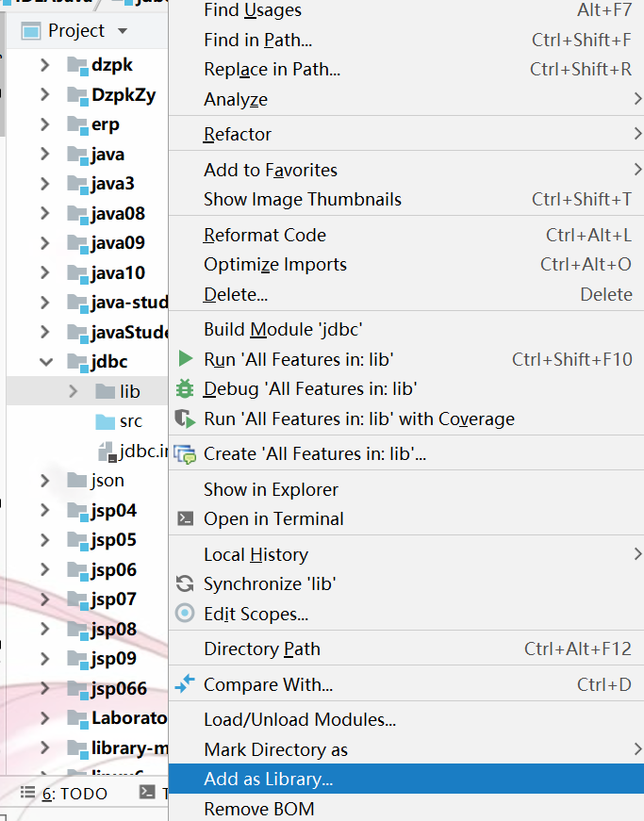The height and width of the screenshot is (821, 644).
Task: Click the green bug Debug icon
Action: (185, 389)
